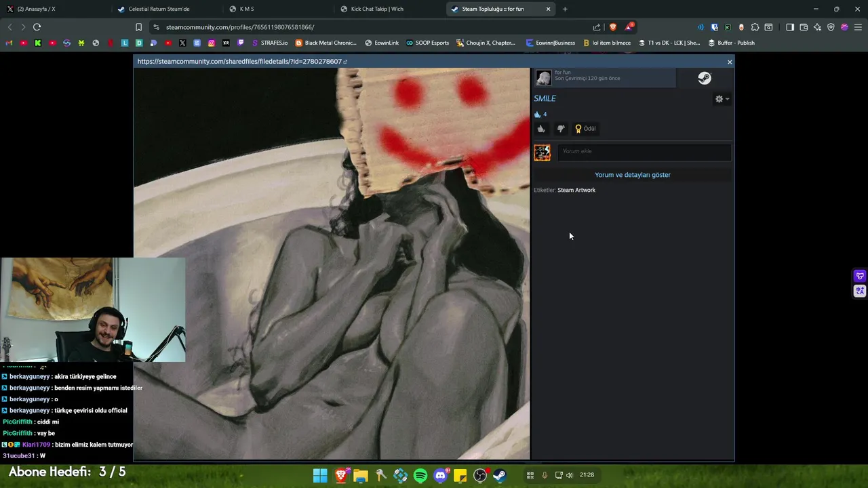Open the gear settings dropdown beside SMILE
This screenshot has width=868, height=488.
722,99
